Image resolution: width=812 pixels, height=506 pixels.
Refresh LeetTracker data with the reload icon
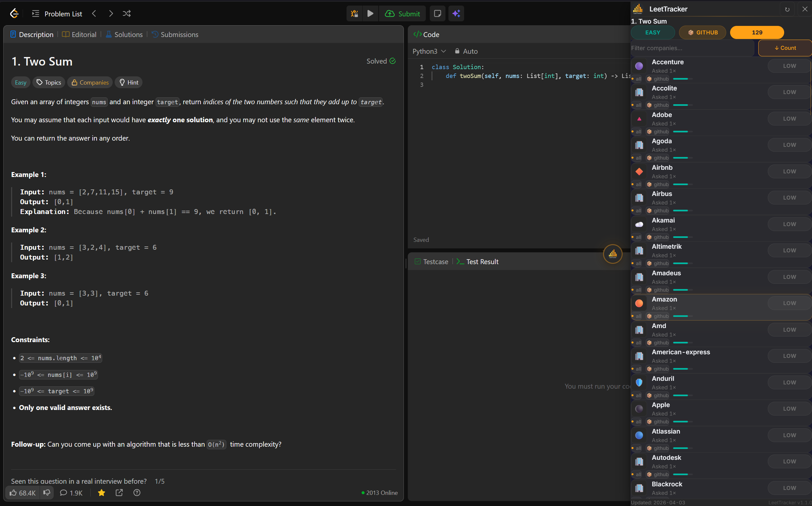787,9
